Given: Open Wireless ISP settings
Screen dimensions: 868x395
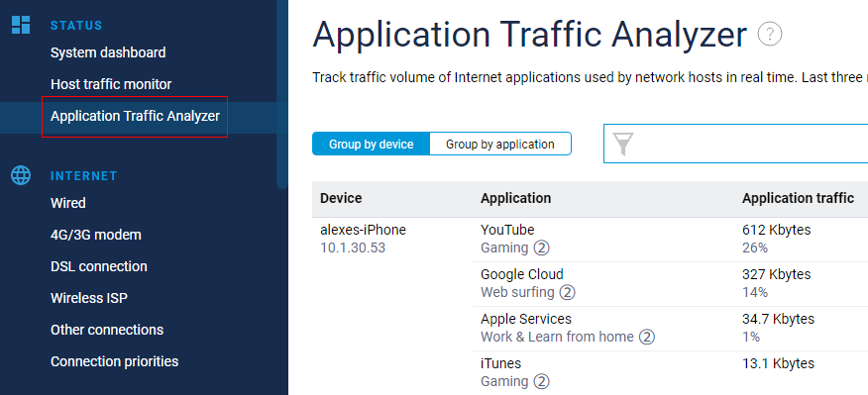Looking at the screenshot, I should coord(89,298).
